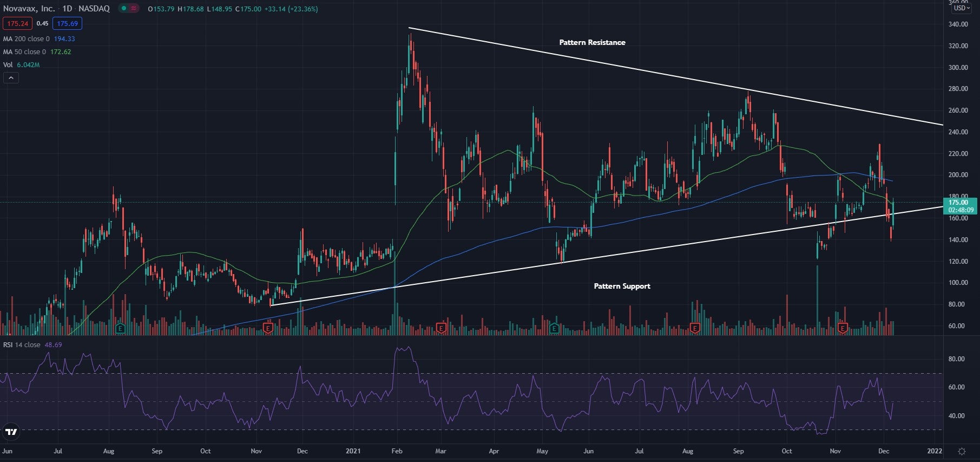Click the red sell price 175.24 button
The height and width of the screenshot is (462, 980).
click(x=18, y=23)
